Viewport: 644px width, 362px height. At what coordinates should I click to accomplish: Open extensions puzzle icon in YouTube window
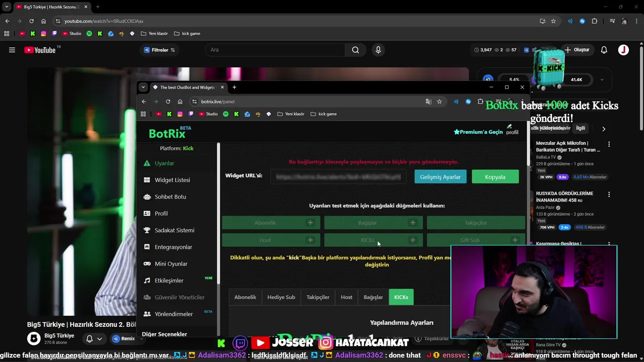coord(595,21)
